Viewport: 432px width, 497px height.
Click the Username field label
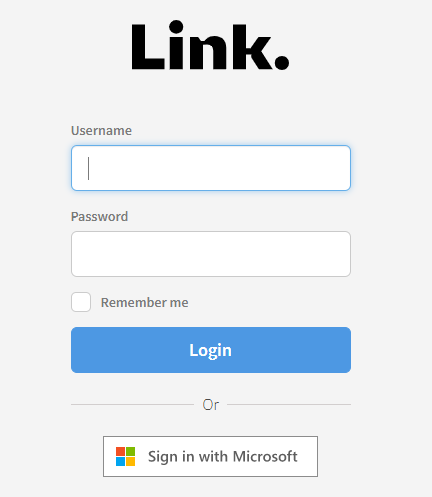tap(101, 131)
